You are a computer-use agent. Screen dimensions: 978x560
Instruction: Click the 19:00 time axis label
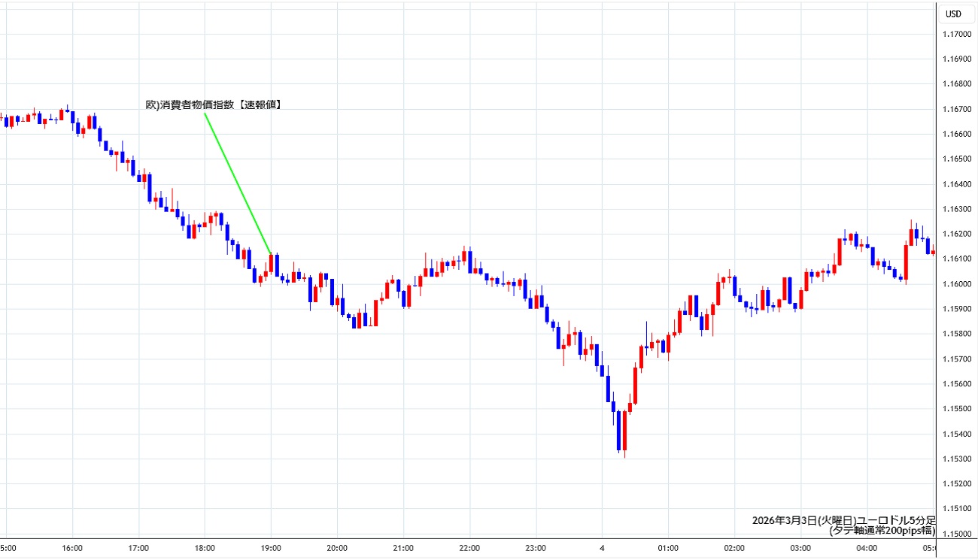(271, 548)
